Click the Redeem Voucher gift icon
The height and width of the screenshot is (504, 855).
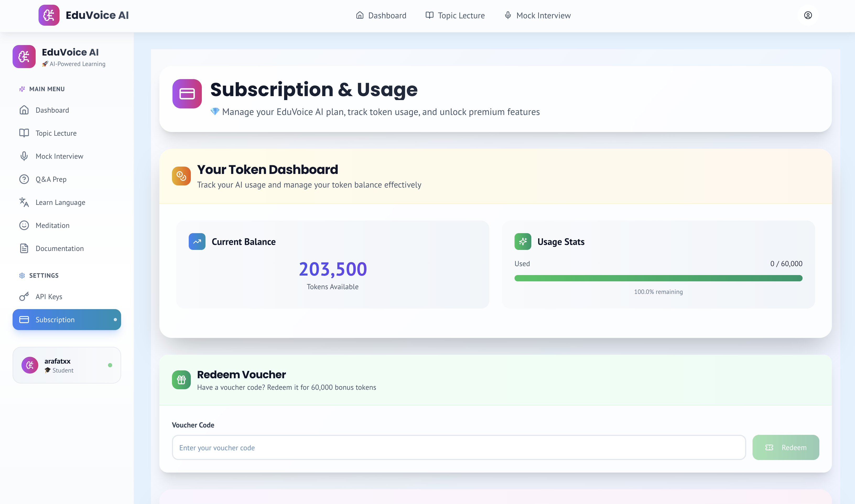click(181, 380)
